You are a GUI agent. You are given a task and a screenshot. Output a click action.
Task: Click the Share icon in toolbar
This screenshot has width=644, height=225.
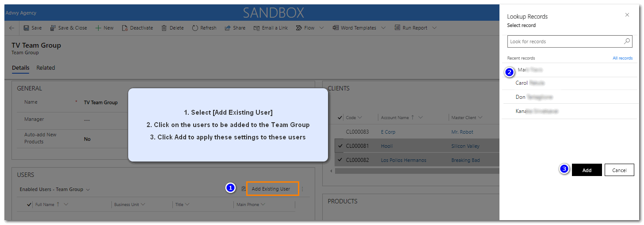(228, 28)
